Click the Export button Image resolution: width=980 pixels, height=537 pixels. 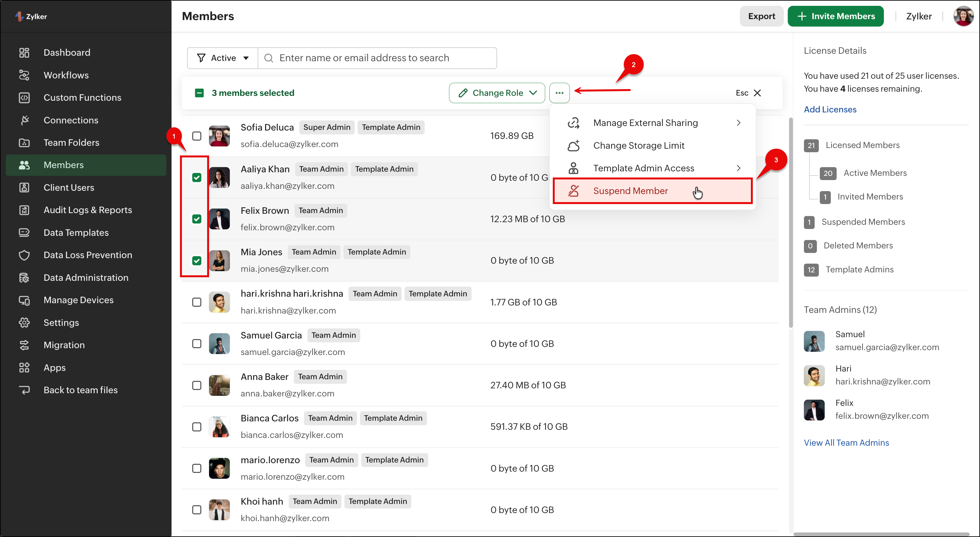tap(761, 16)
